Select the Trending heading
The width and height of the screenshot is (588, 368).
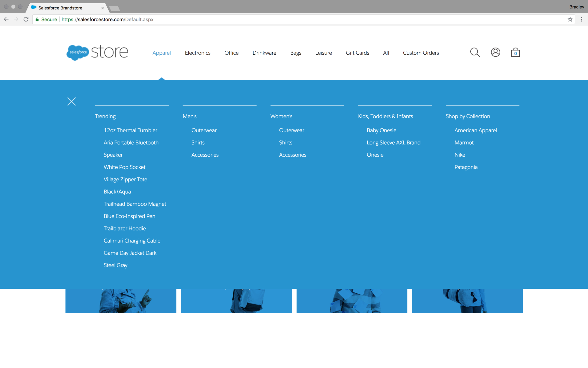(105, 116)
